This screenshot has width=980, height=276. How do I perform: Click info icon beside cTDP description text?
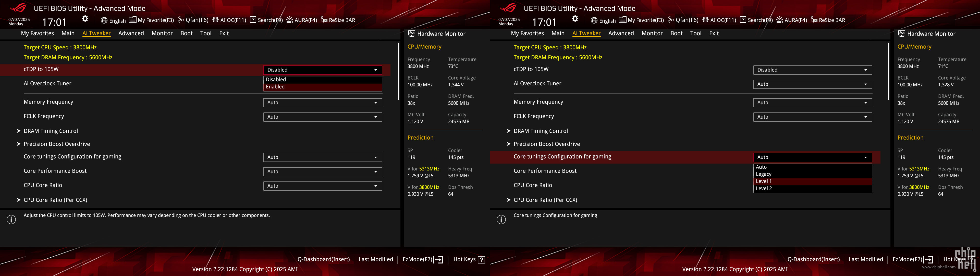pyautogui.click(x=11, y=220)
